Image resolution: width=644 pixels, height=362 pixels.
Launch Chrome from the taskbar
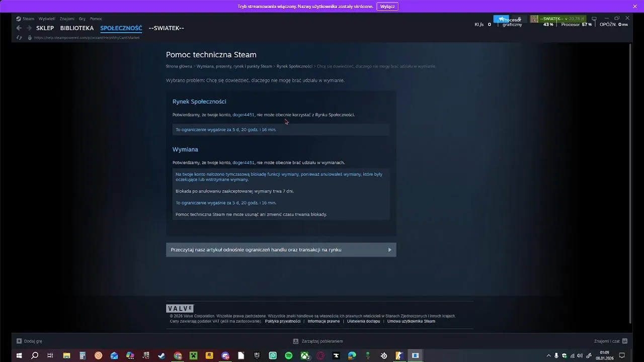click(178, 355)
